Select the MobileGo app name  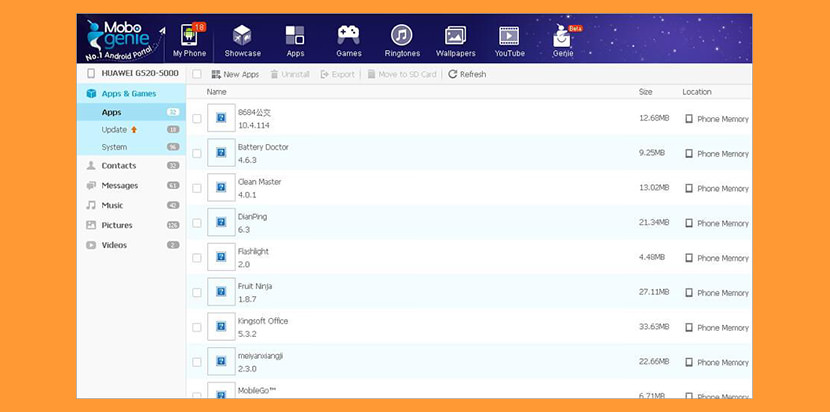pos(257,391)
